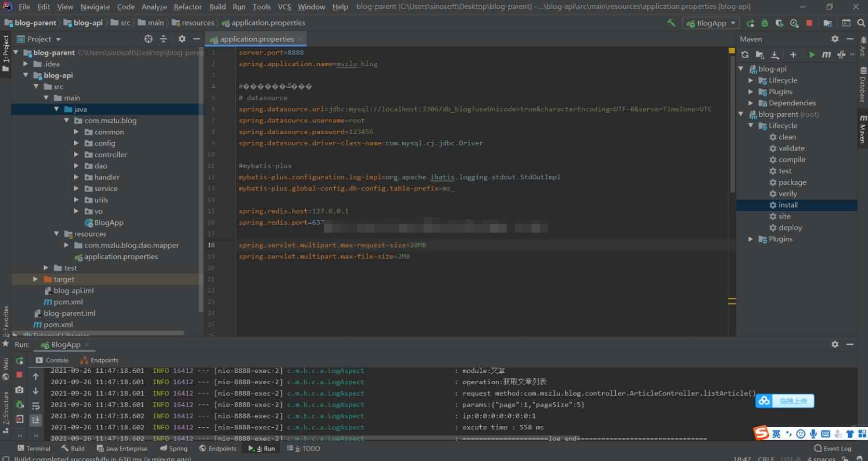Stop BlogApp in the Run panel
The width and height of the screenshot is (868, 461).
click(19, 375)
